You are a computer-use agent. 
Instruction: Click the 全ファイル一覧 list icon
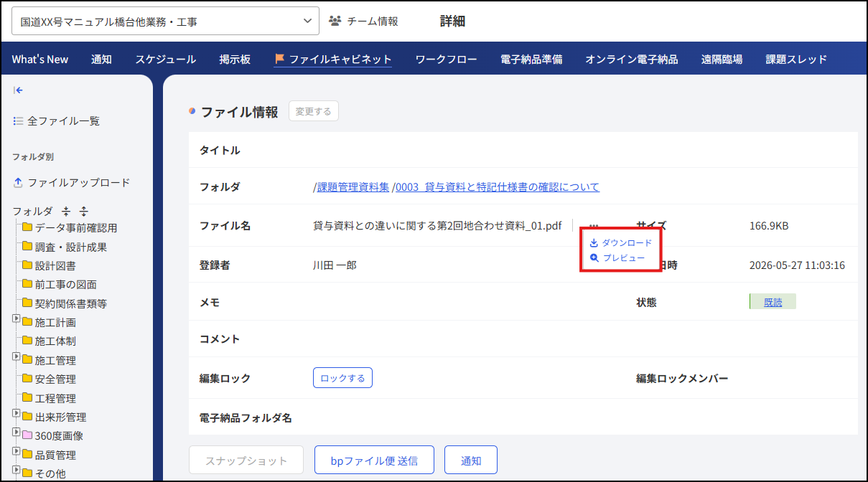pyautogui.click(x=19, y=121)
